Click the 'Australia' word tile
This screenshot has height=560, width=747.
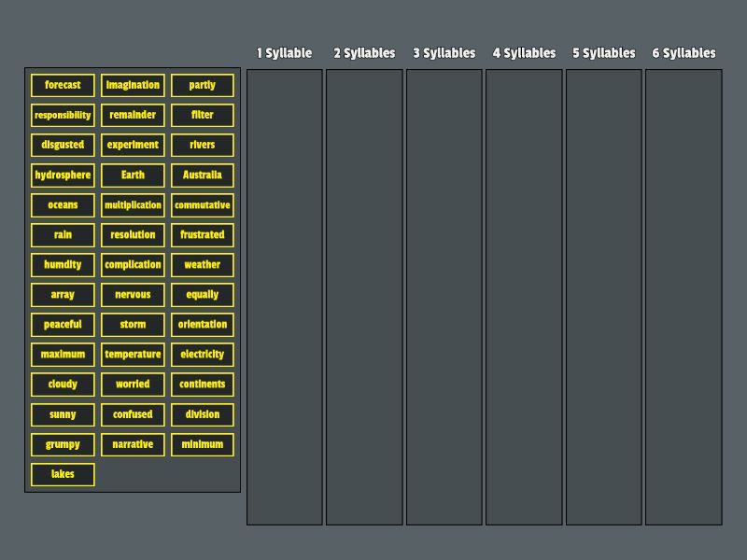pyautogui.click(x=203, y=175)
